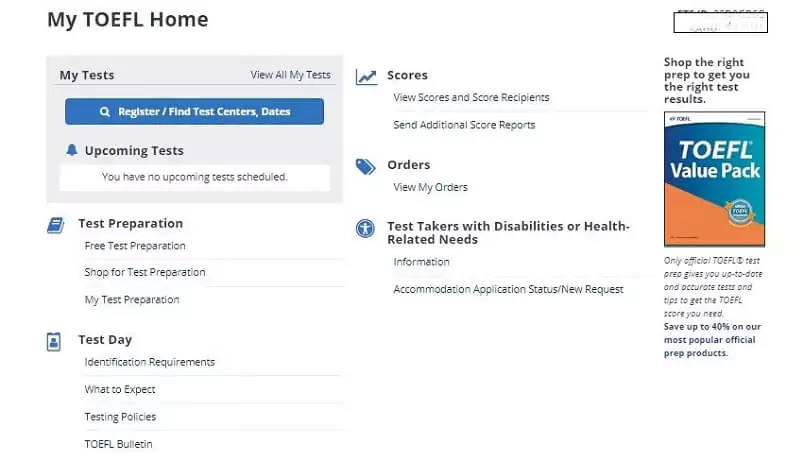804x461 pixels.
Task: Click the ID badge icon beside Test Day
Action: tap(54, 341)
